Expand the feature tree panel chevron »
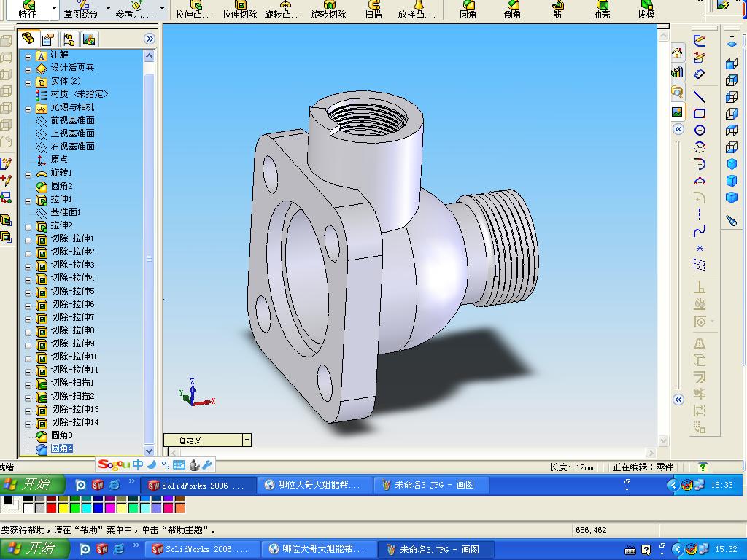The width and height of the screenshot is (747, 560). coord(150,39)
